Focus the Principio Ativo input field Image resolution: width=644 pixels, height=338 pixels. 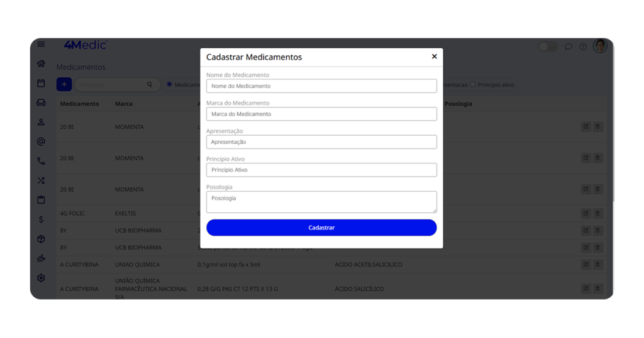pyautogui.click(x=321, y=170)
